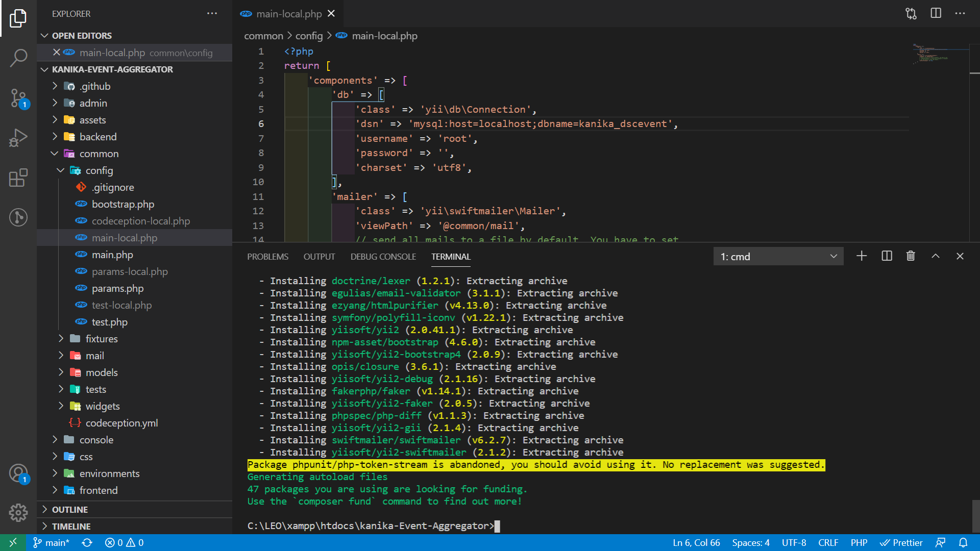Viewport: 980px width, 551px height.
Task: Open bootstrap.php file
Action: [x=135, y=204]
